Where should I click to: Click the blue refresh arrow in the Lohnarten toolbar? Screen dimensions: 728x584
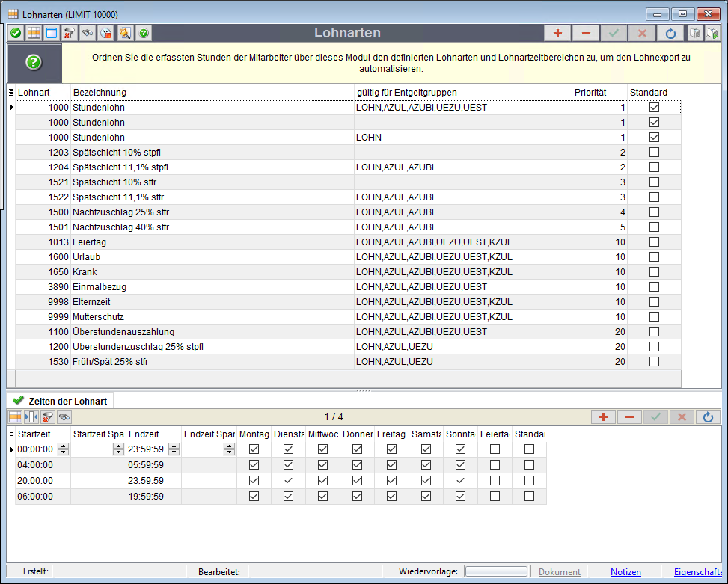(x=670, y=34)
